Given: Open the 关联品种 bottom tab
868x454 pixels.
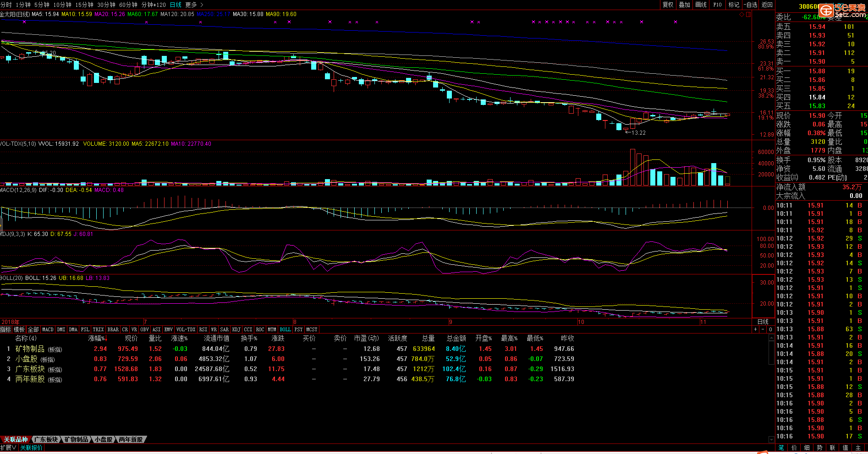Looking at the screenshot, I should coord(16,439).
